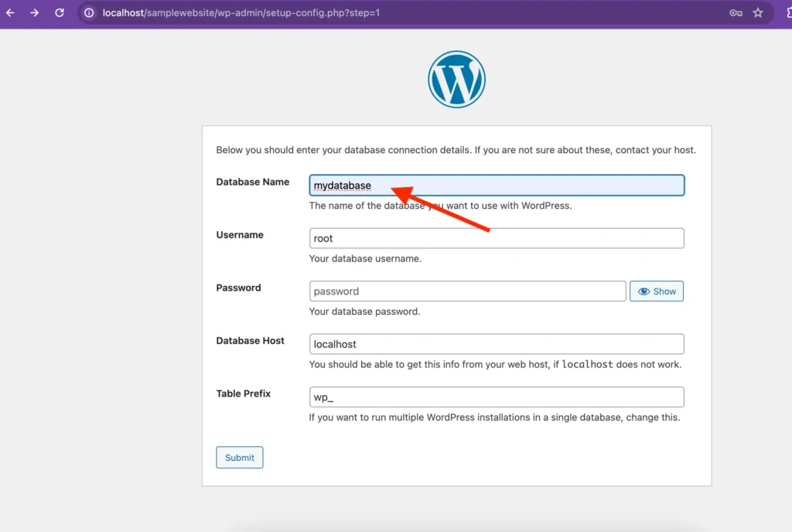Go back using browser back arrow
Image resolution: width=792 pixels, height=532 pixels.
click(x=10, y=12)
